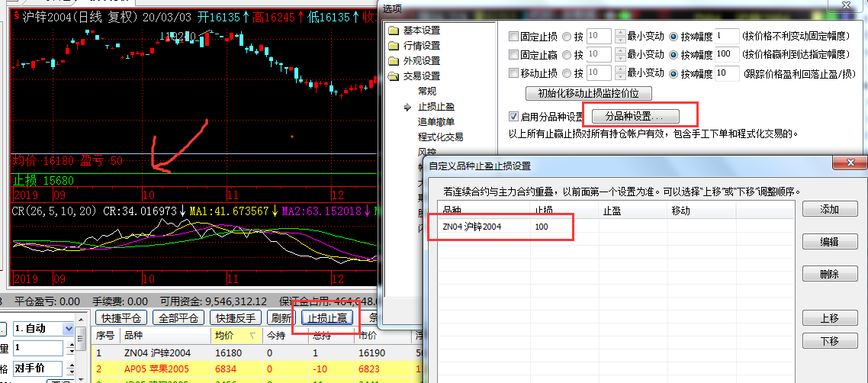Click the 快捷反手 button
The height and width of the screenshot is (383, 868).
click(x=236, y=317)
